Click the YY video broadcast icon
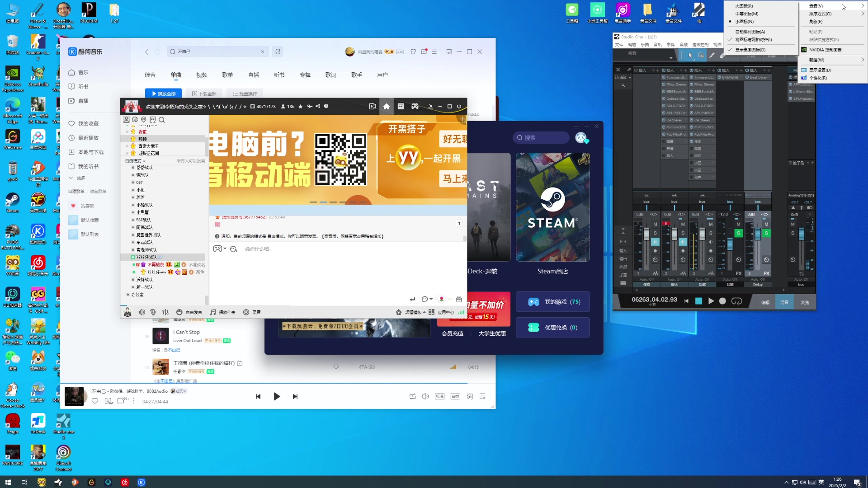The height and width of the screenshot is (488, 868). (373, 107)
